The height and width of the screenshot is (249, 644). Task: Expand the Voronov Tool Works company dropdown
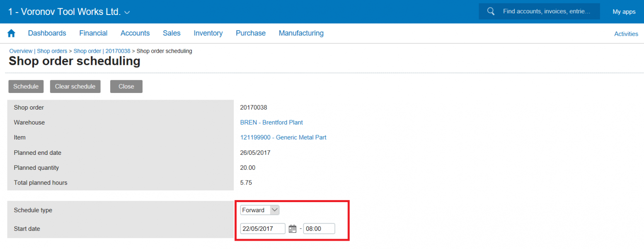[x=127, y=12]
